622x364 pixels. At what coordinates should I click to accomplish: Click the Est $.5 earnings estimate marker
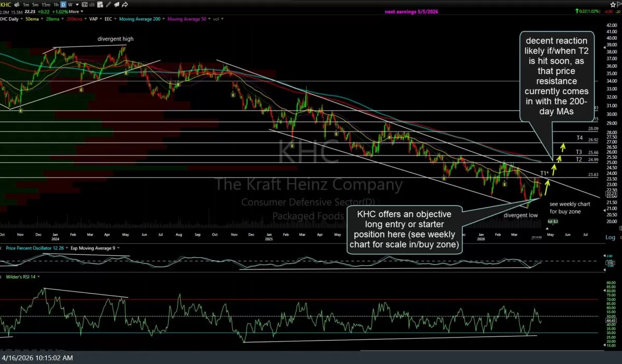(x=553, y=222)
